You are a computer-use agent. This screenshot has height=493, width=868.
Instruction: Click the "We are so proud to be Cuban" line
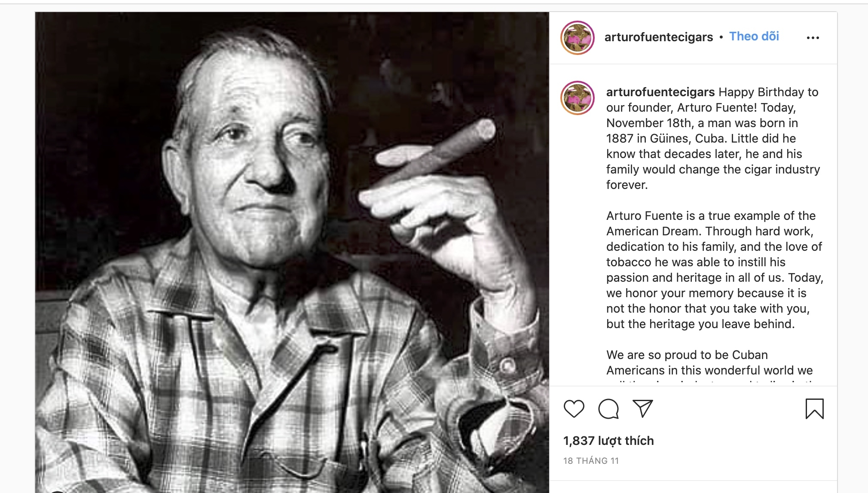click(687, 355)
